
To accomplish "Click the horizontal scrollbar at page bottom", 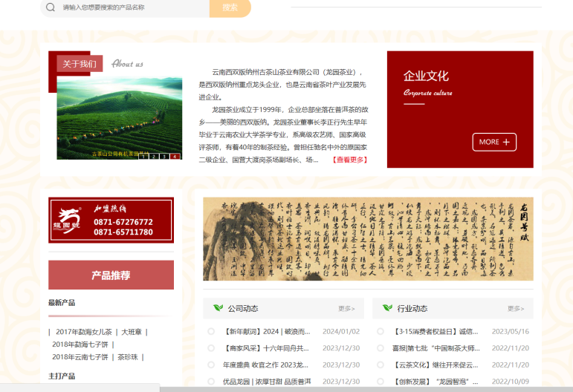I will pos(366,390).
